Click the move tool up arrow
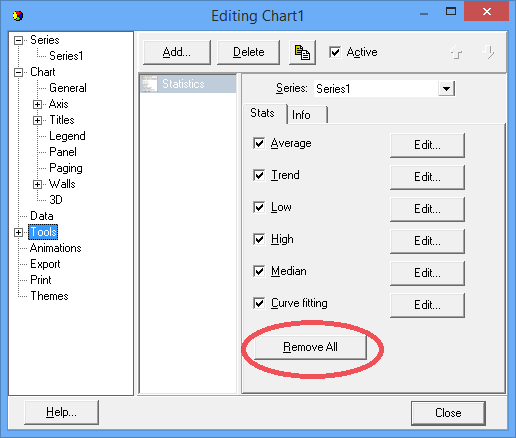Viewport: 516px width, 438px height. tap(456, 52)
